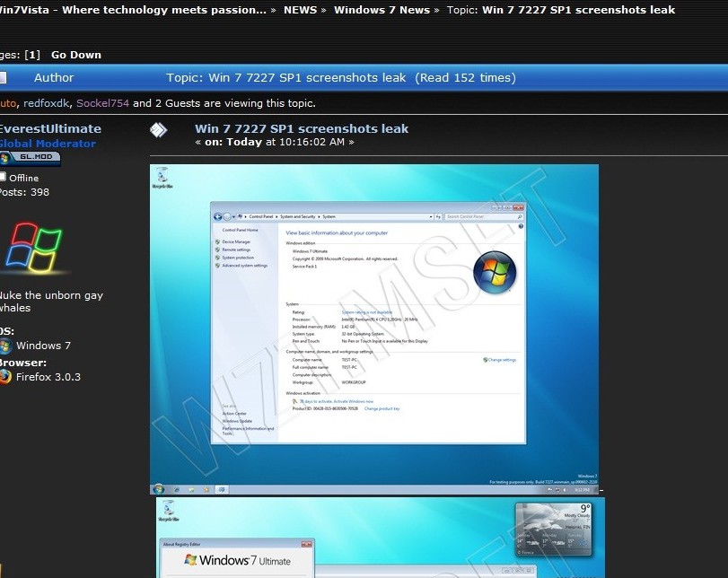728x578 pixels.
Task: Click the Author column header
Action: pyautogui.click(x=54, y=77)
